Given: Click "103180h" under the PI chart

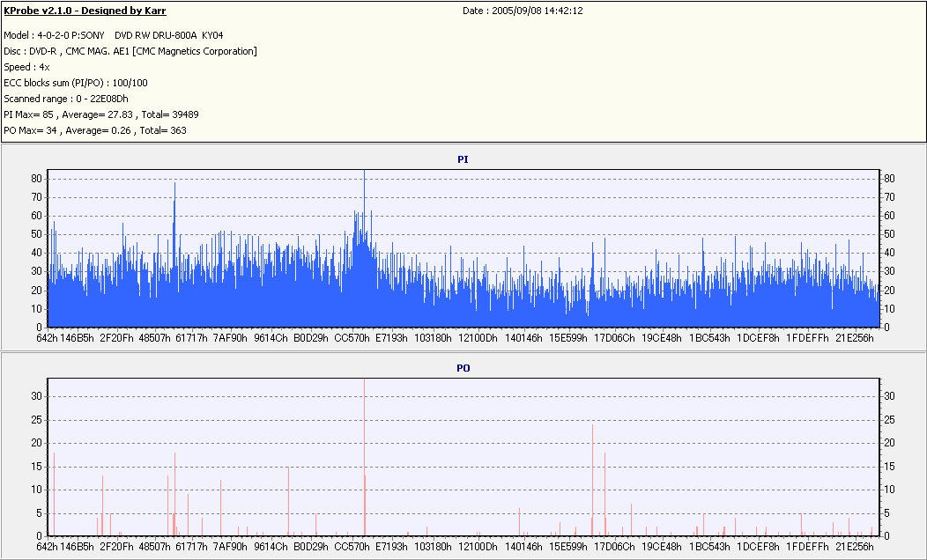Looking at the screenshot, I should 433,338.
